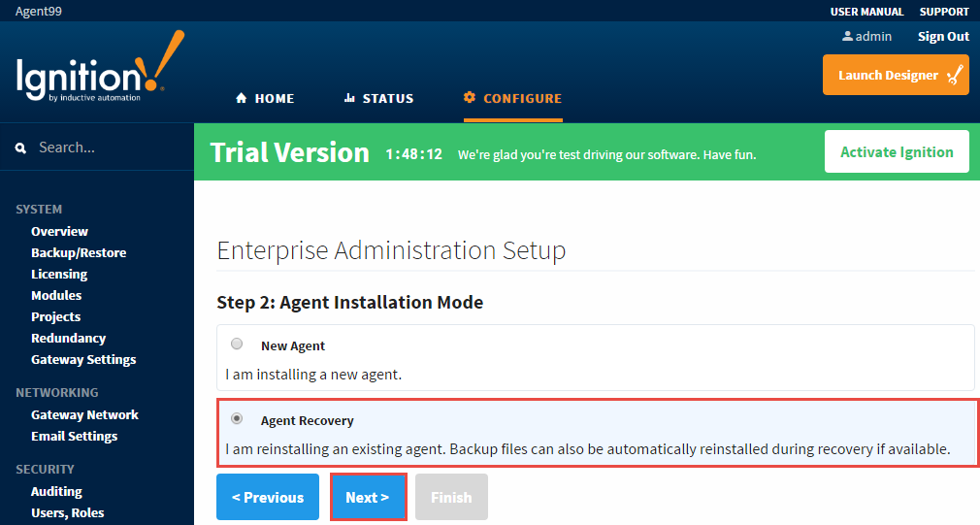Screen dimensions: 980x525
Task: Open the Support link
Action: tap(944, 12)
